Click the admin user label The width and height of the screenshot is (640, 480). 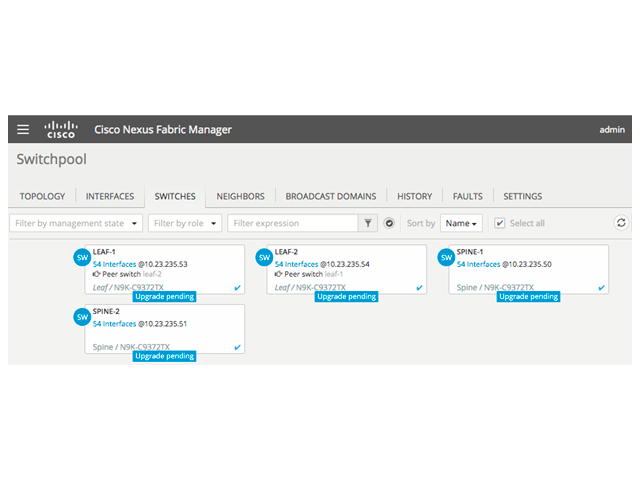click(x=612, y=129)
